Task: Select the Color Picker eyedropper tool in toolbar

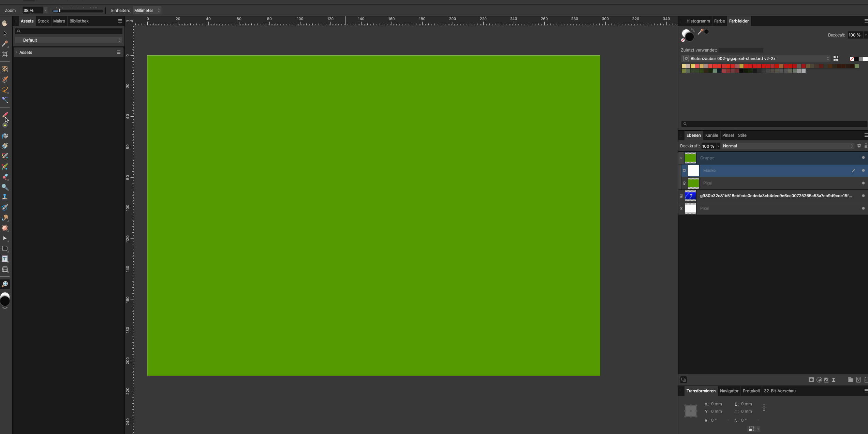Action: pyautogui.click(x=5, y=44)
